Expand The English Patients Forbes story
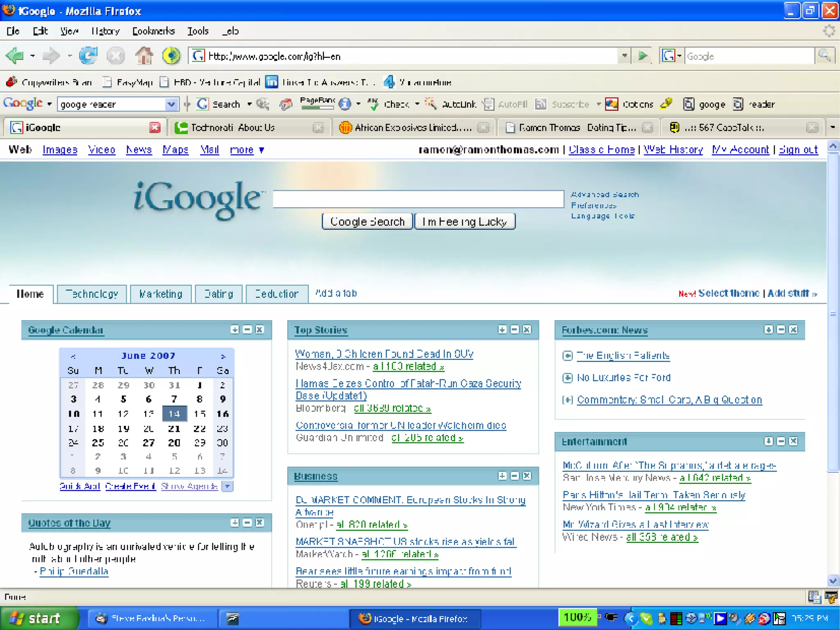 pyautogui.click(x=568, y=356)
